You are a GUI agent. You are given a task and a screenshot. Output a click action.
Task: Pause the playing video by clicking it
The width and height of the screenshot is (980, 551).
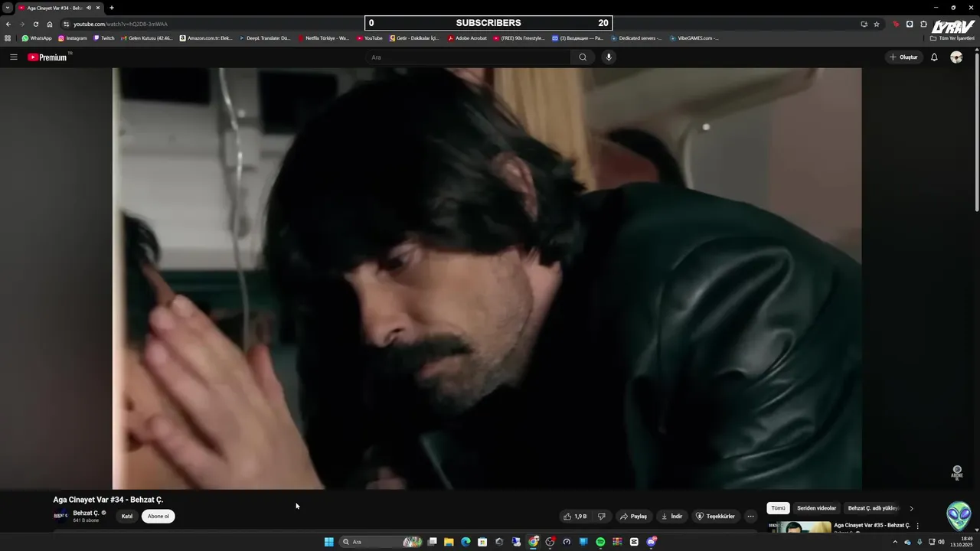pos(487,279)
